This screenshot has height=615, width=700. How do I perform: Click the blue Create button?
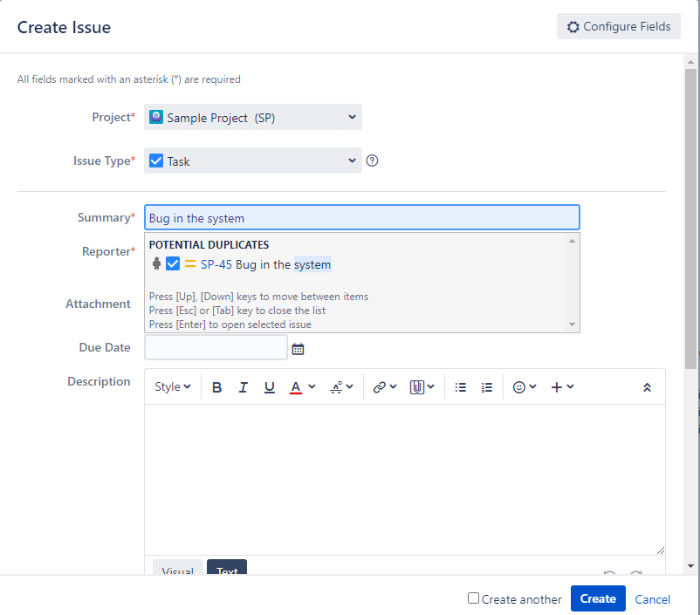(x=598, y=598)
